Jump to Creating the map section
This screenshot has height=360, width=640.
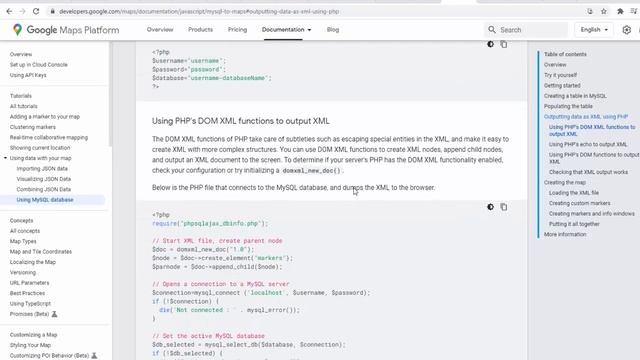(565, 182)
